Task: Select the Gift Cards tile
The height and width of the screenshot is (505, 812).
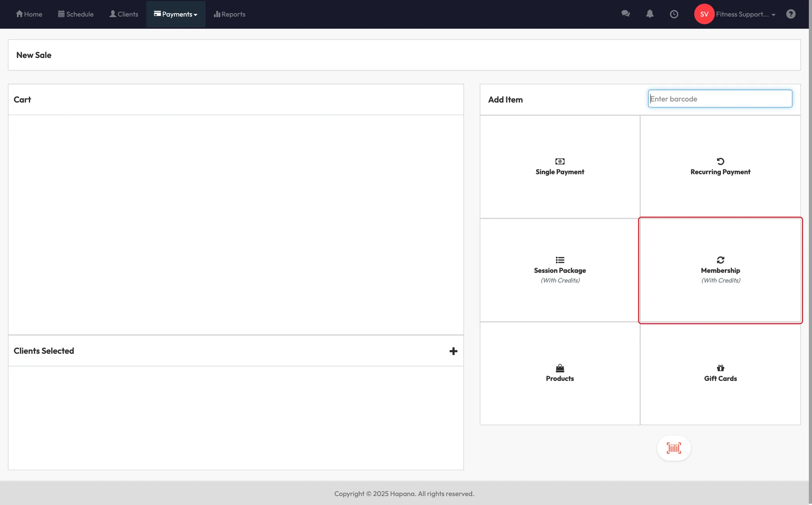Action: [720, 373]
